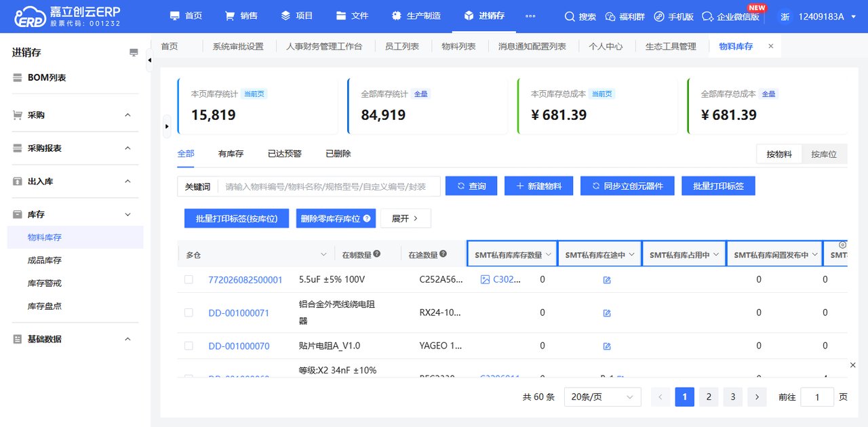Expand the 采购 sidebar group

[x=75, y=115]
